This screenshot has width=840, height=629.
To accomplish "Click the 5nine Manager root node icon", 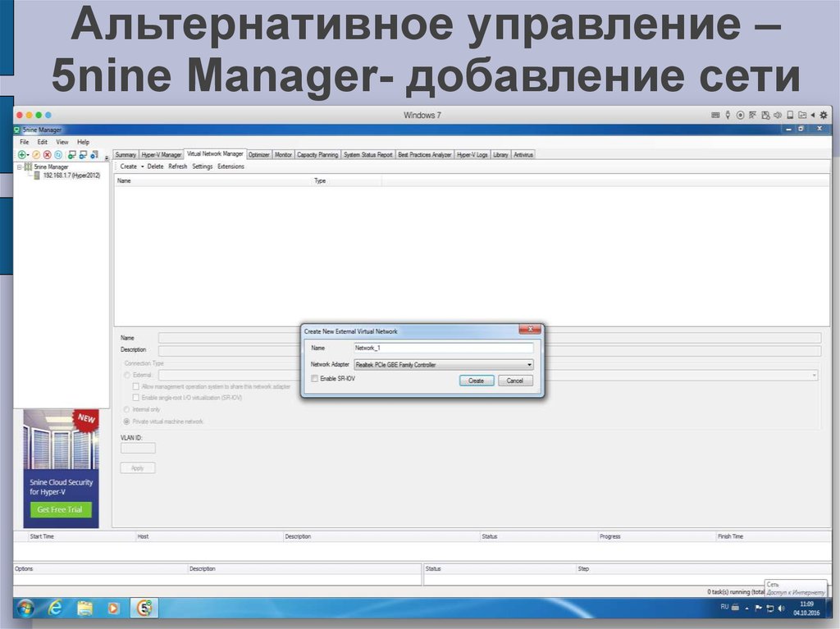I will tap(28, 166).
